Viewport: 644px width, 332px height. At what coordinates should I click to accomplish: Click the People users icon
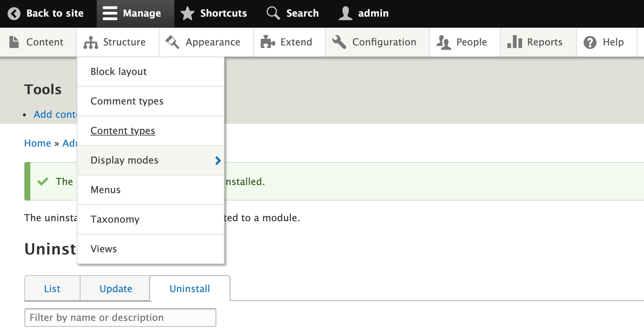[x=443, y=42]
